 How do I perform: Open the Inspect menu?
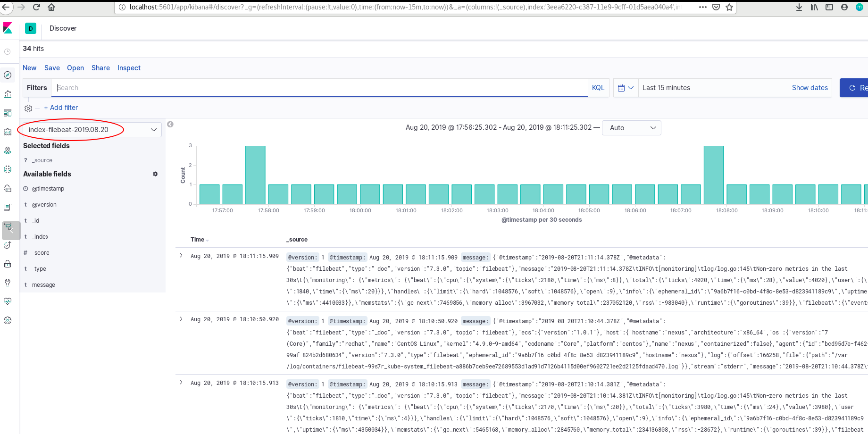[129, 68]
